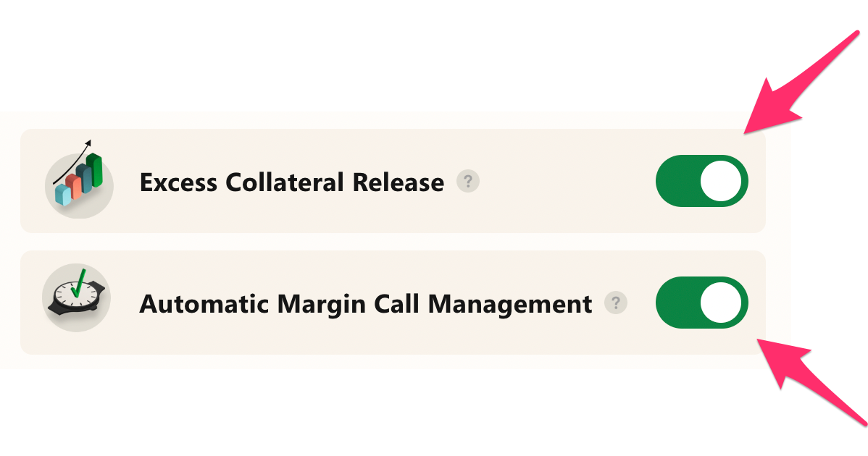Disable the Excess Collateral Release switch
The image size is (868, 456).
702,181
